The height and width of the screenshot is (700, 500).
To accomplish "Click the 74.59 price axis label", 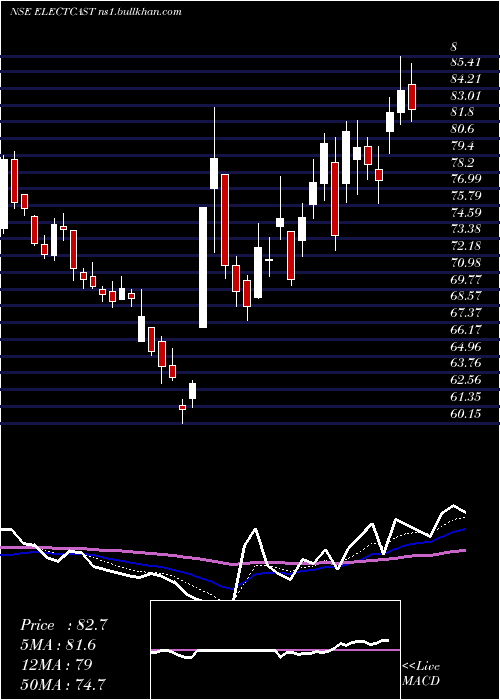I will tap(466, 212).
